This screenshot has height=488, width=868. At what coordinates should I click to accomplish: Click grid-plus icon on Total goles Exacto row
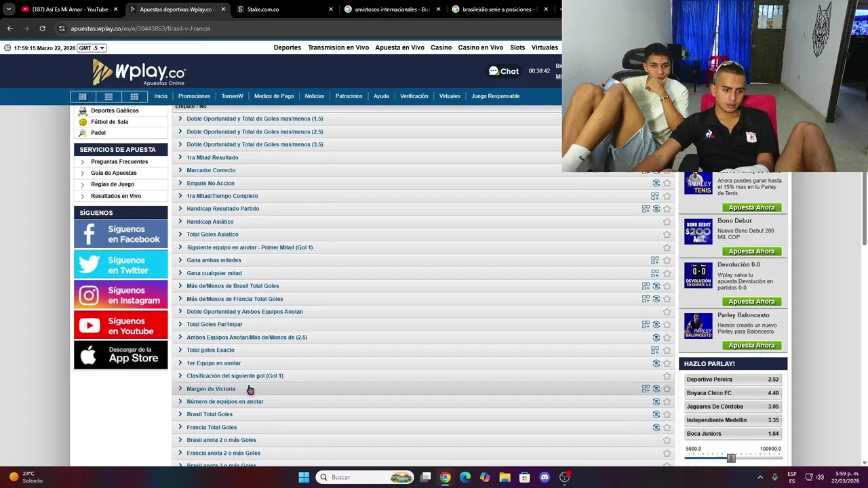(x=655, y=350)
